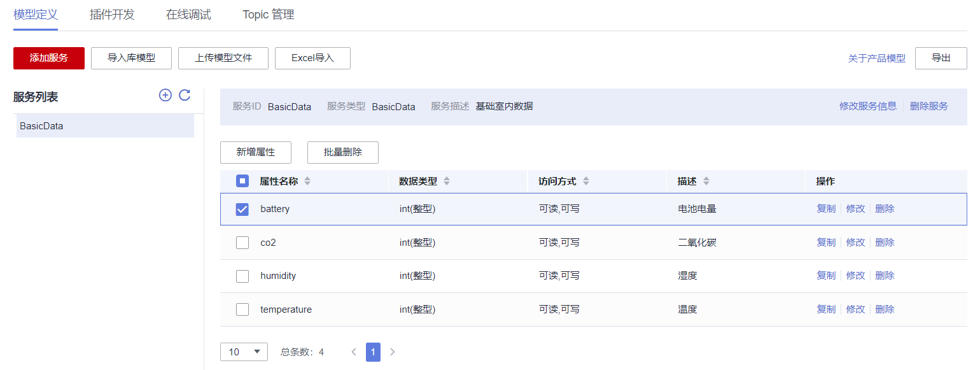Tick the temperature row checkbox
This screenshot has height=370, width=980.
[242, 310]
